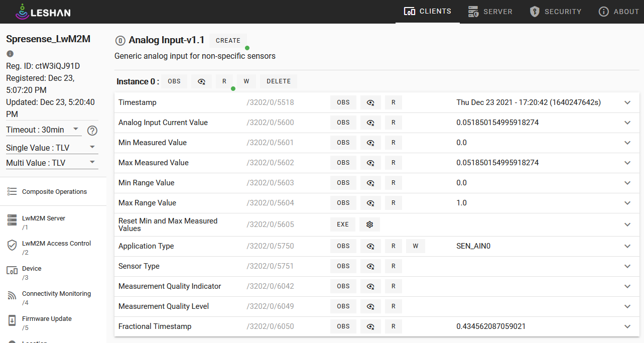The width and height of the screenshot is (644, 343).
Task: Open the Single Value TLV format dropdown
Action: point(51,148)
